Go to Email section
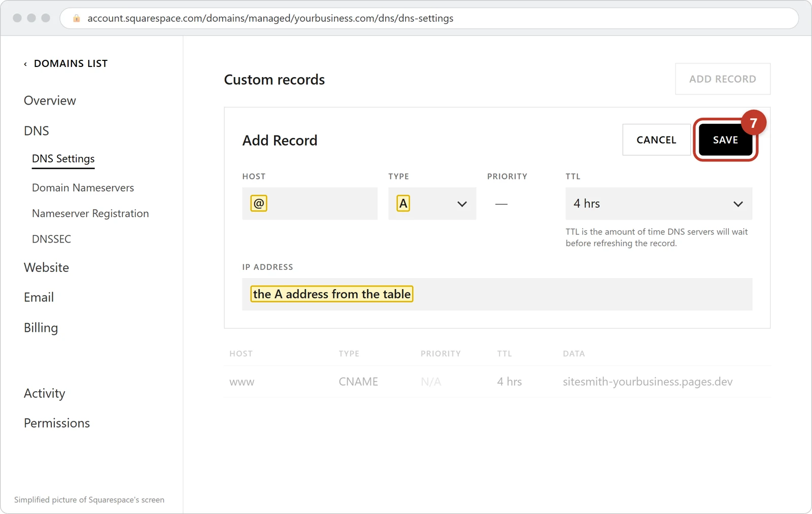This screenshot has width=812, height=514. (x=39, y=297)
